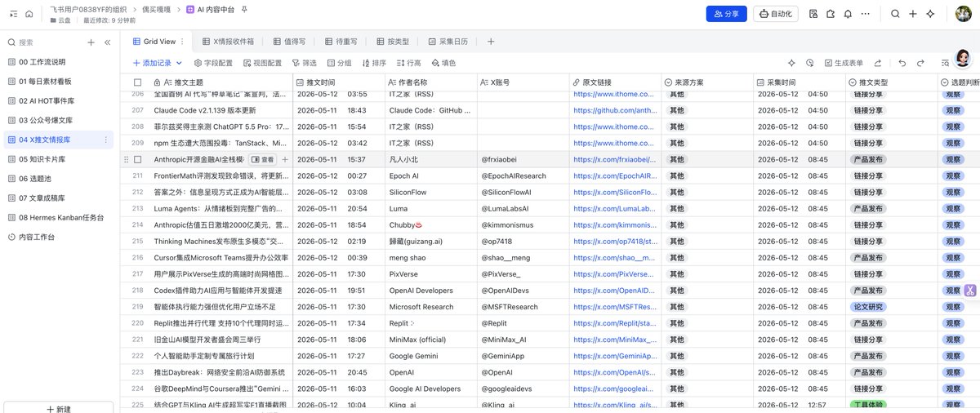The width and height of the screenshot is (980, 413).
Task: Click the 新建 button at sidebar bottom
Action: click(60, 408)
